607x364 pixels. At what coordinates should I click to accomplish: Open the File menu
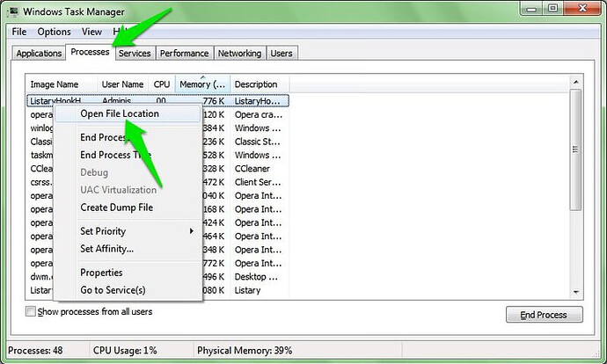click(x=19, y=32)
